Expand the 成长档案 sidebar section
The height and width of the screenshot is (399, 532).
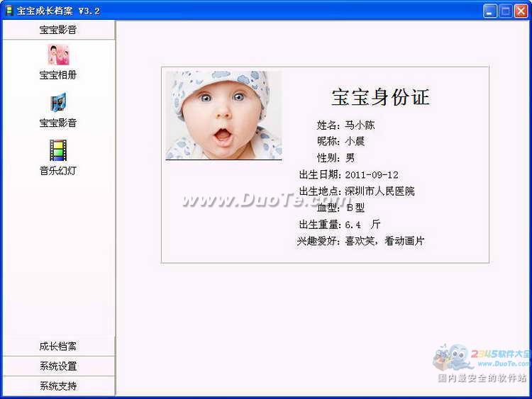(57, 347)
